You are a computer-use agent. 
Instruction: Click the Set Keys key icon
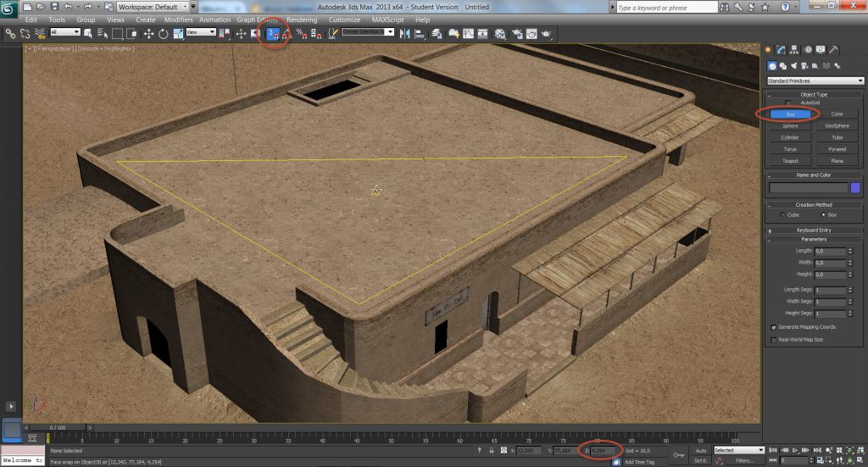point(678,455)
